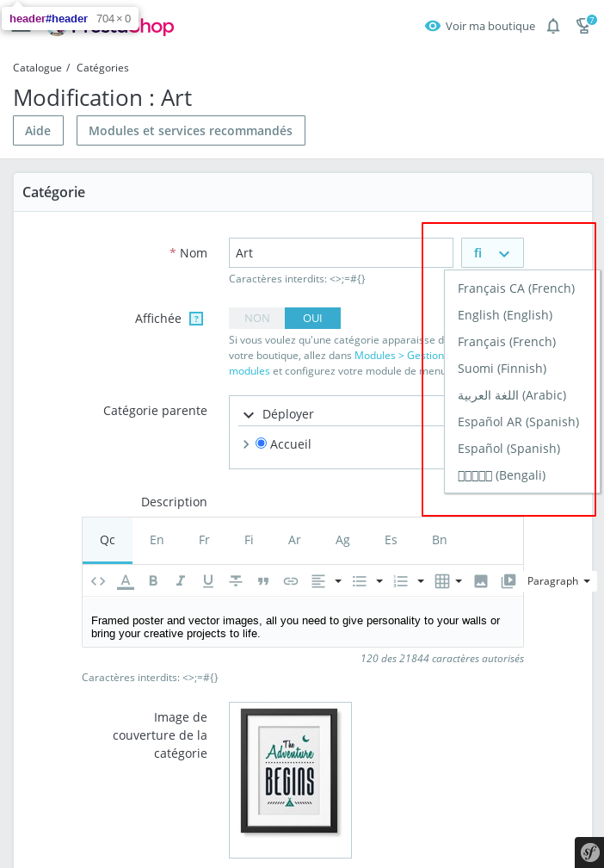Go to Catégories breadcrumb link

(102, 67)
